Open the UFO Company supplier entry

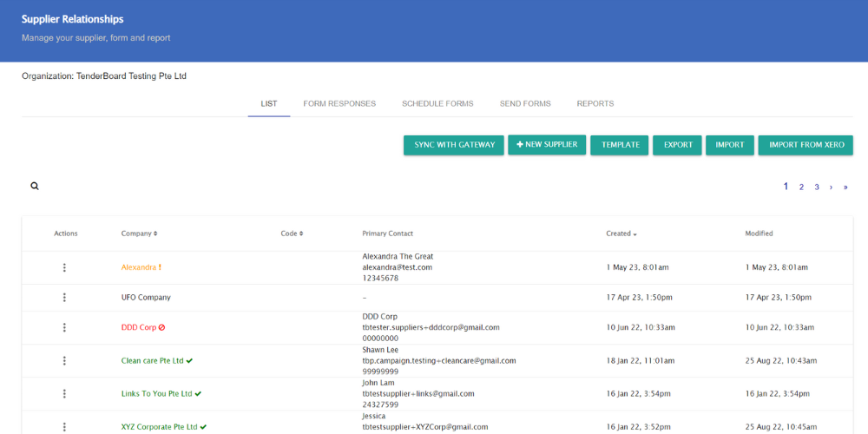point(146,298)
